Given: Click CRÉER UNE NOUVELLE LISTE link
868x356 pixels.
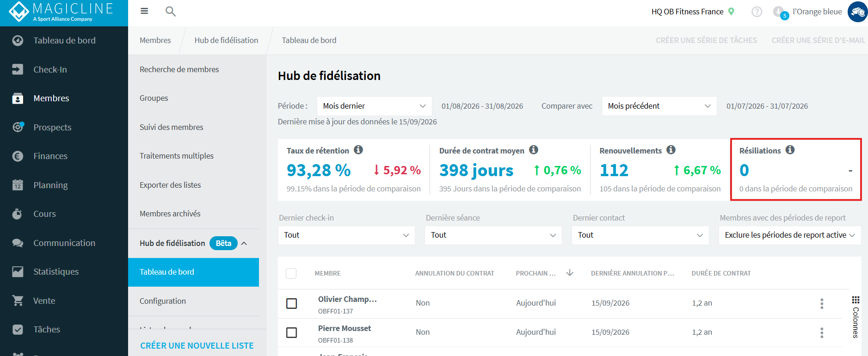Looking at the screenshot, I should (x=197, y=345).
